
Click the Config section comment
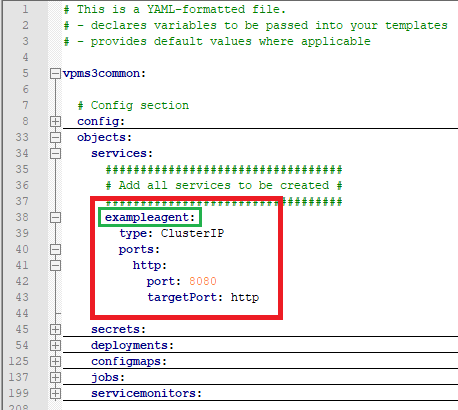133,105
